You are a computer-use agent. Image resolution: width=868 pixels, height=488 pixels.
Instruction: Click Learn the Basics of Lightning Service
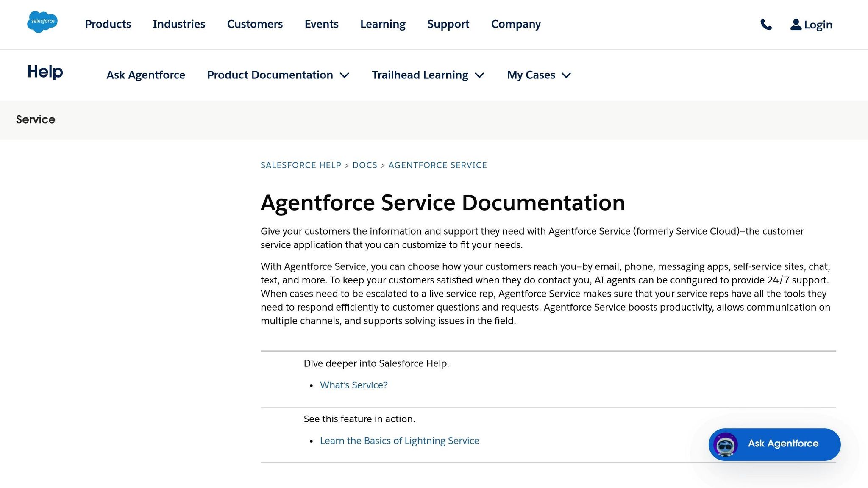[x=400, y=441]
